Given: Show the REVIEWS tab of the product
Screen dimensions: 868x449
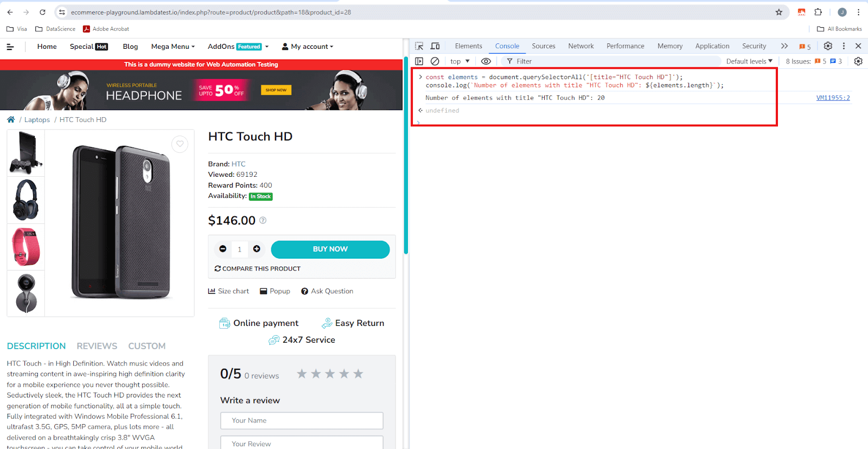Looking at the screenshot, I should pos(97,346).
